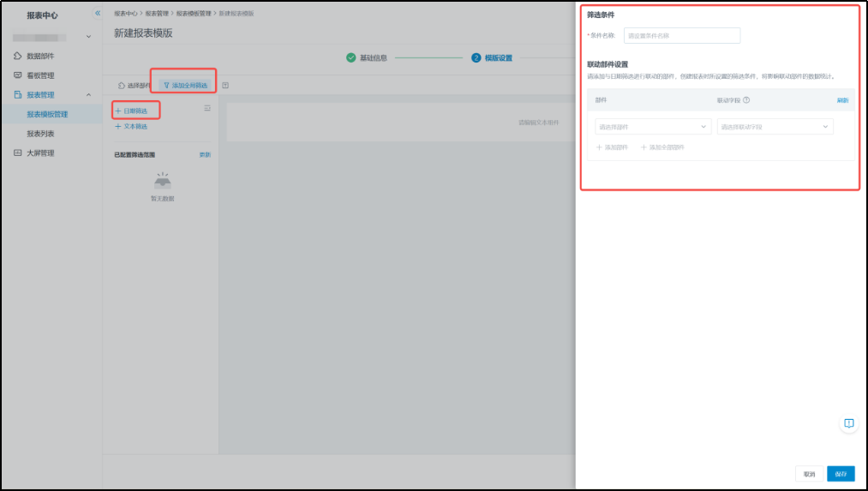Focus the 条件名称 input field
Viewport: 868px width, 491px height.
click(682, 35)
